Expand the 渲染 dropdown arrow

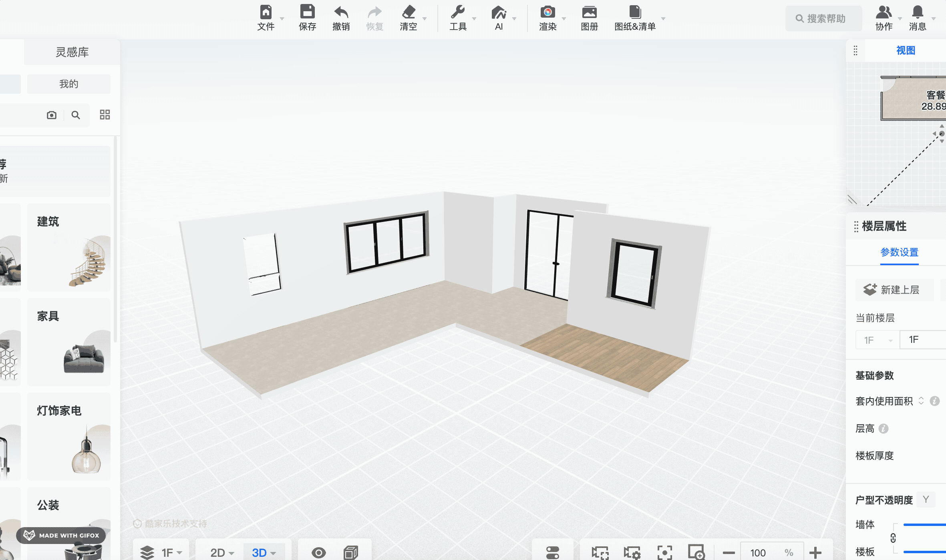coord(564,18)
